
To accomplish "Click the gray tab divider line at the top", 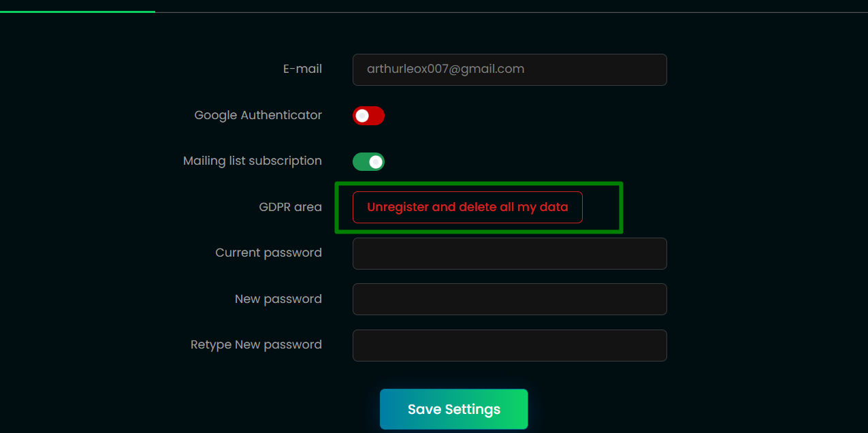I will click(x=511, y=12).
